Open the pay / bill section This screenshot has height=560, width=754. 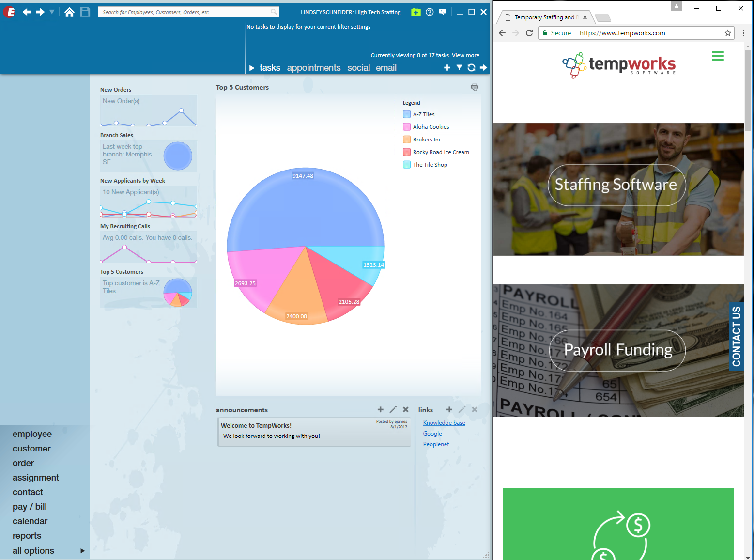30,507
